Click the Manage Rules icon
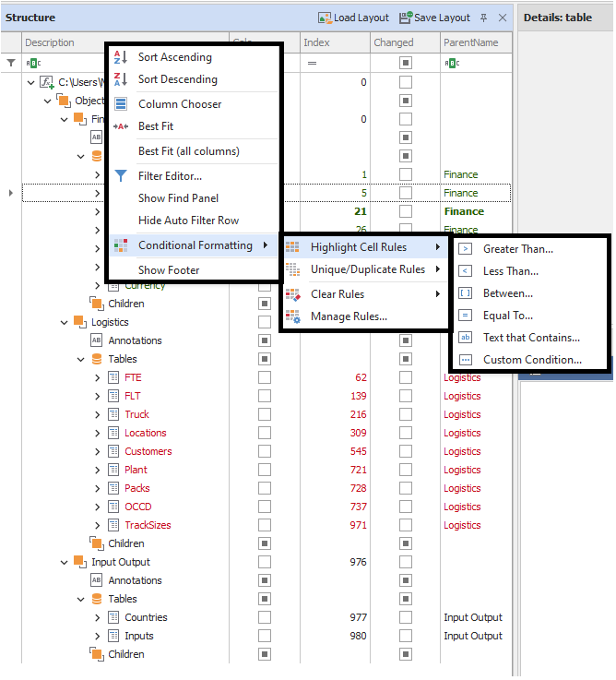Viewport: 616px width, 680px height. point(293,316)
